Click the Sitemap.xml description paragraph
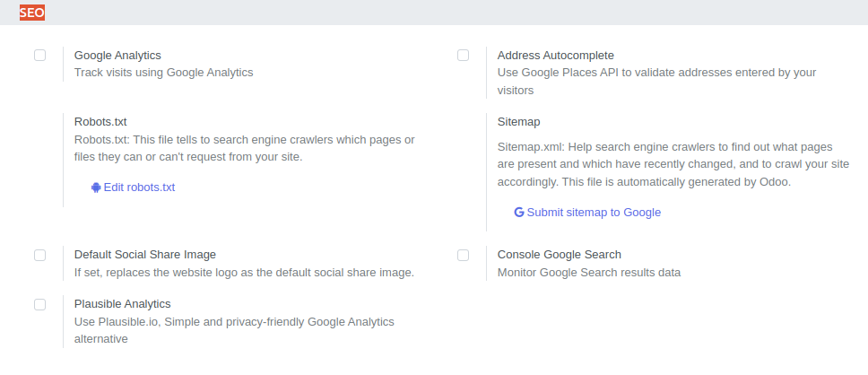Viewport: 868px width, 375px height. (673, 164)
